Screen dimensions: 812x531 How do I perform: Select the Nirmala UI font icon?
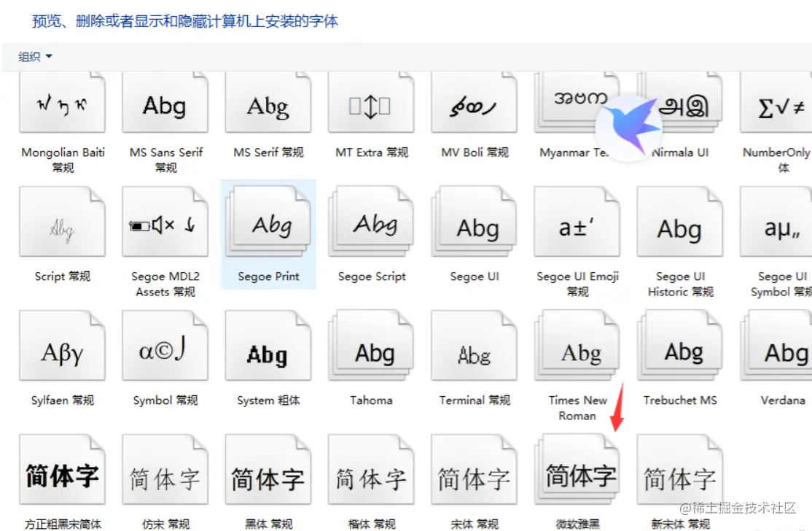tap(680, 103)
